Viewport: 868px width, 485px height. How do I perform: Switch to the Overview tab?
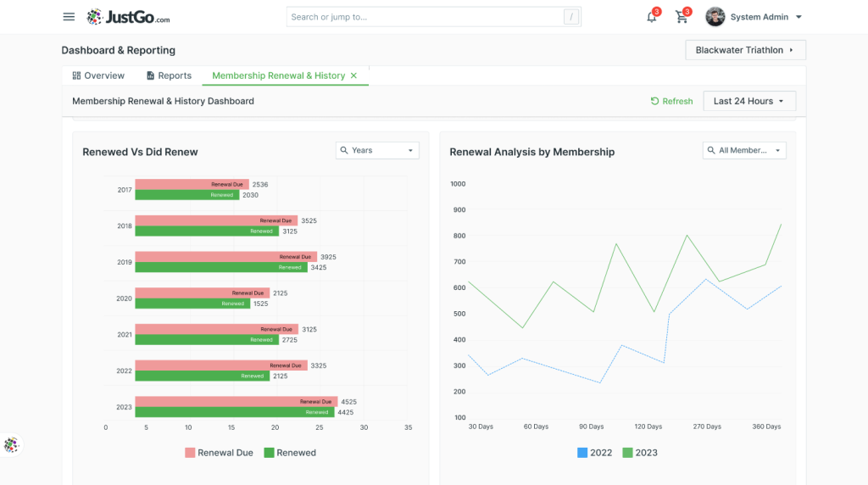[x=98, y=75]
